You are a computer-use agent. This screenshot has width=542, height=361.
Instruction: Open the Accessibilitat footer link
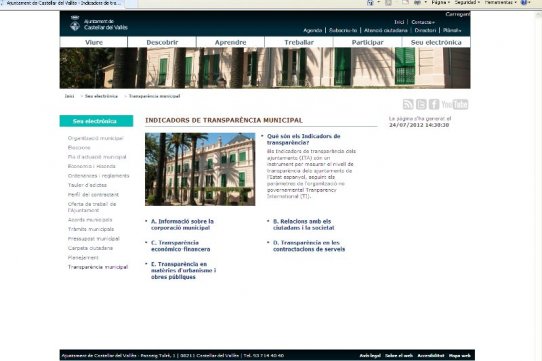point(431,355)
